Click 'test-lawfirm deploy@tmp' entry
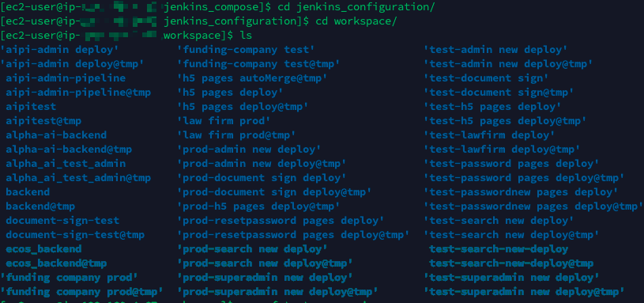 [x=502, y=150]
